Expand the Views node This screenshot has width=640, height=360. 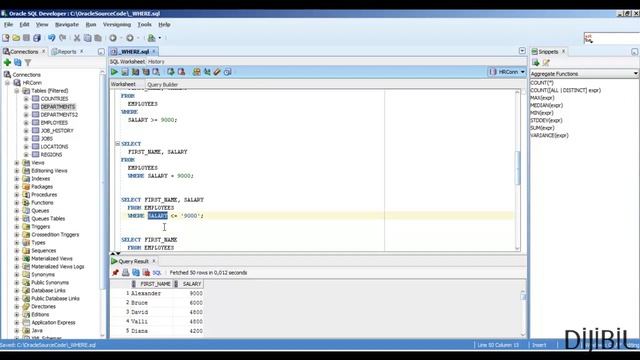point(17,163)
